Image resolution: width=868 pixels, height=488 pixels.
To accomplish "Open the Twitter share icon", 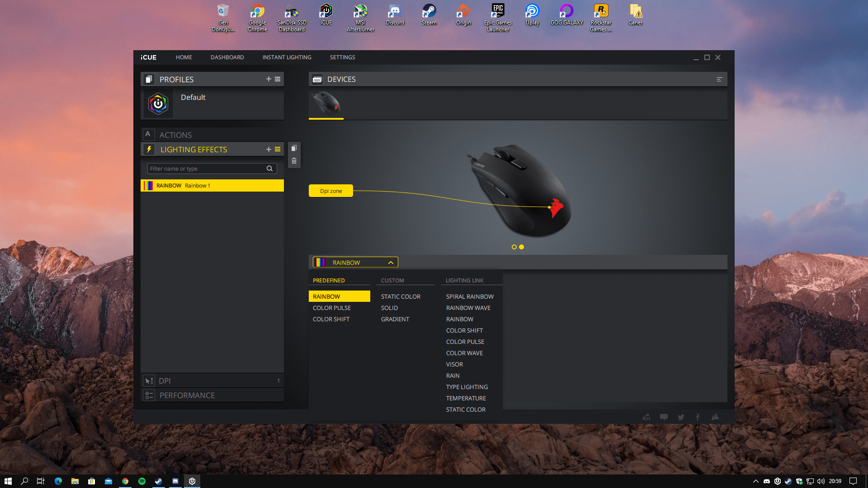I will 681,417.
